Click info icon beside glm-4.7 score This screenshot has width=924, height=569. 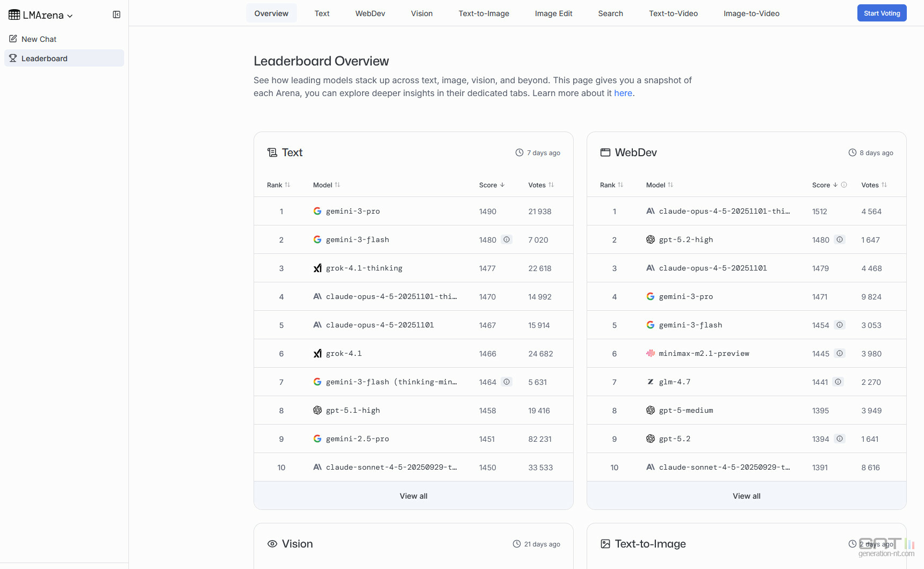[x=838, y=382]
